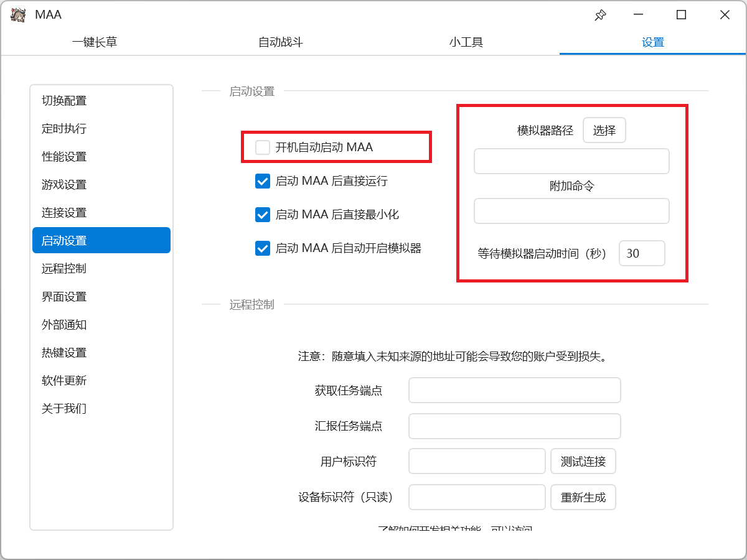Focus the 附加命令 input box
This screenshot has width=747, height=560.
571,211
